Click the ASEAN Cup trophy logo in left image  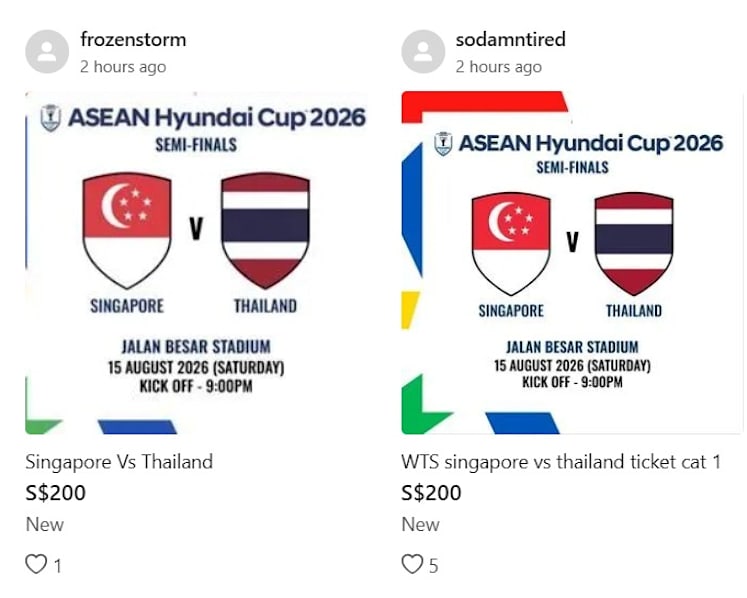tap(50, 118)
